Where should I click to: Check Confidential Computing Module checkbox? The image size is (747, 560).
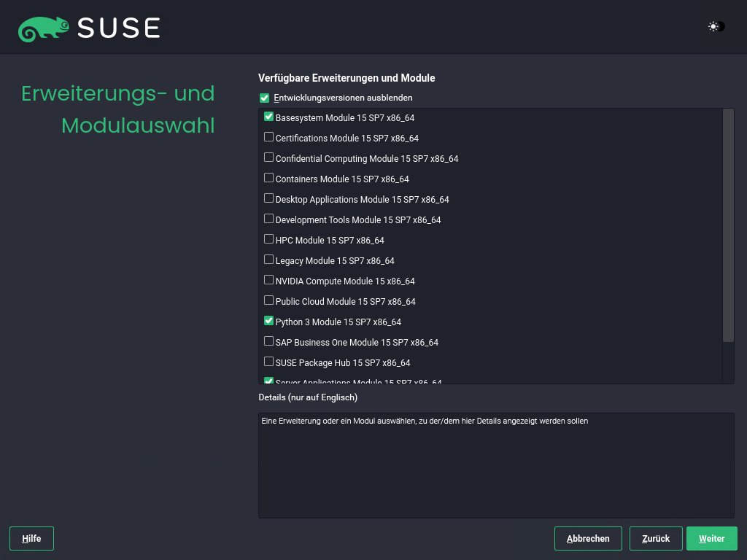point(268,157)
